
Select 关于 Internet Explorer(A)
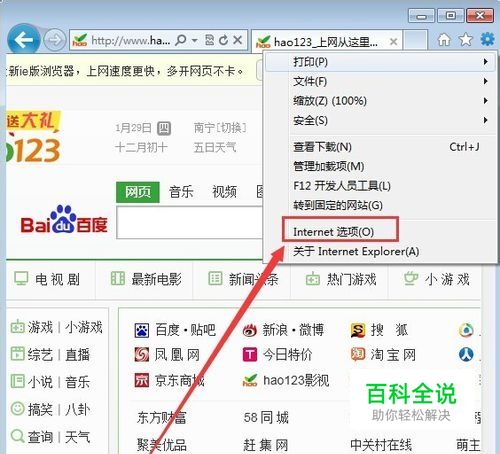[380, 251]
